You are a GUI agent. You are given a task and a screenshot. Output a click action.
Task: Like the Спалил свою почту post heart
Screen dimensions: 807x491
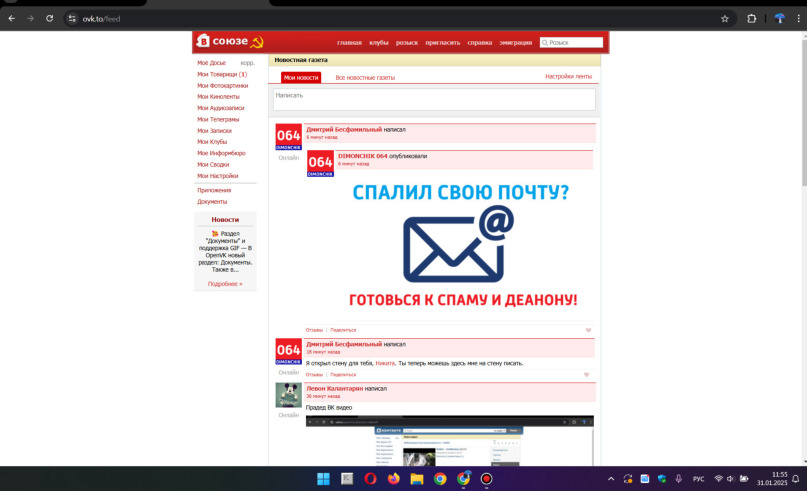588,330
